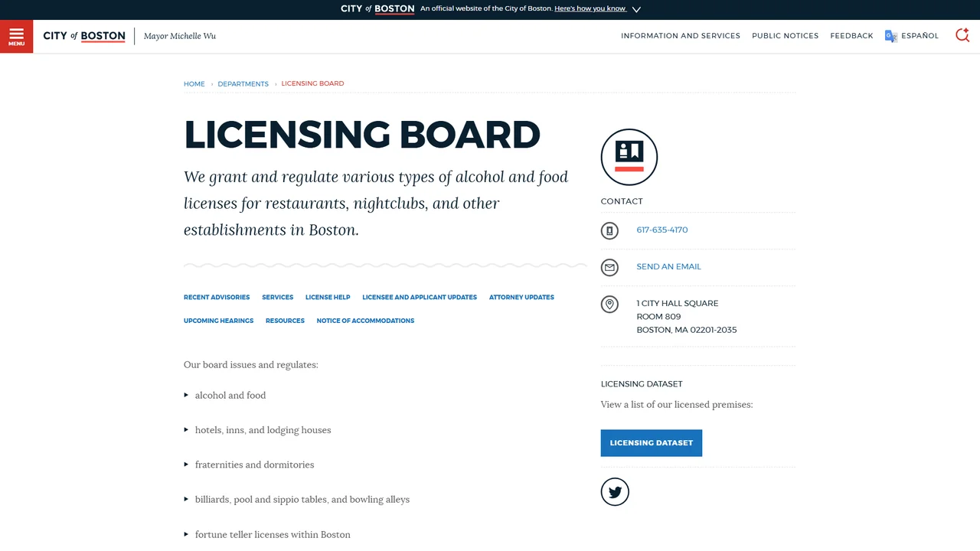Jump to Upcoming Hearings section
980x551 pixels.
click(x=218, y=321)
